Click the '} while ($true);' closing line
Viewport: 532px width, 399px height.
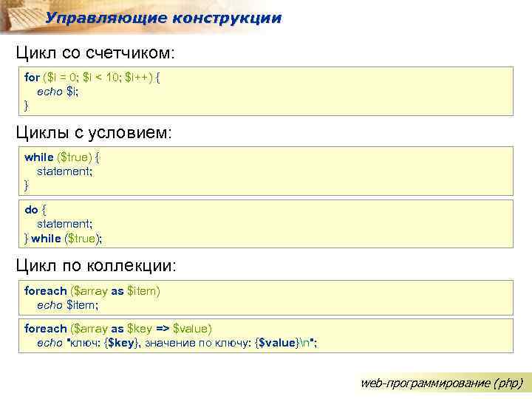[x=63, y=239]
